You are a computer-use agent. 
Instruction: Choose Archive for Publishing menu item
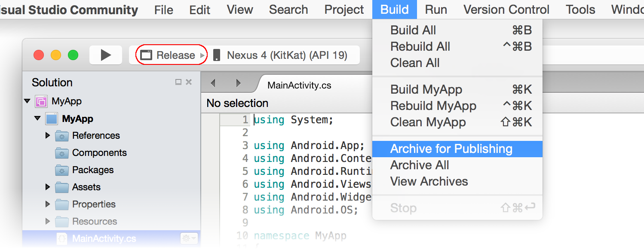coord(451,149)
